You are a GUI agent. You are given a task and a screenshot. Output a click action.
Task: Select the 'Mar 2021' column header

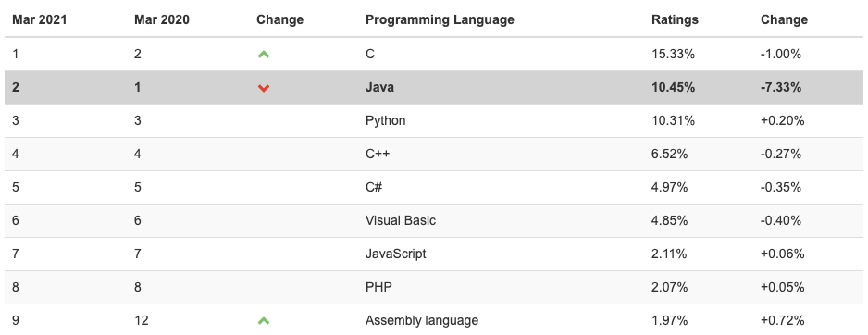(39, 20)
